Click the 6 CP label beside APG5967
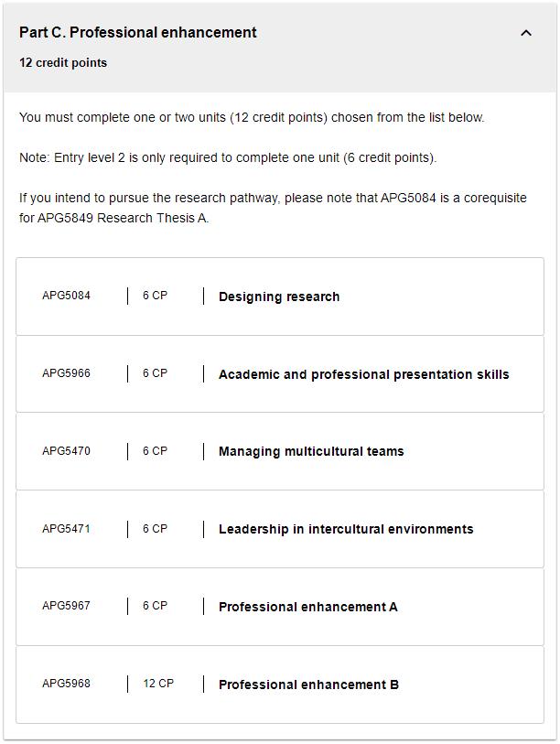Viewport: 560px width, 744px height. tap(155, 606)
